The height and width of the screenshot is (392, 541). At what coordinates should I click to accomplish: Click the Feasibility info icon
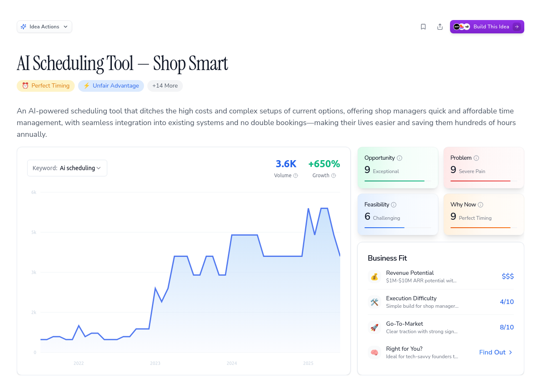pos(394,205)
